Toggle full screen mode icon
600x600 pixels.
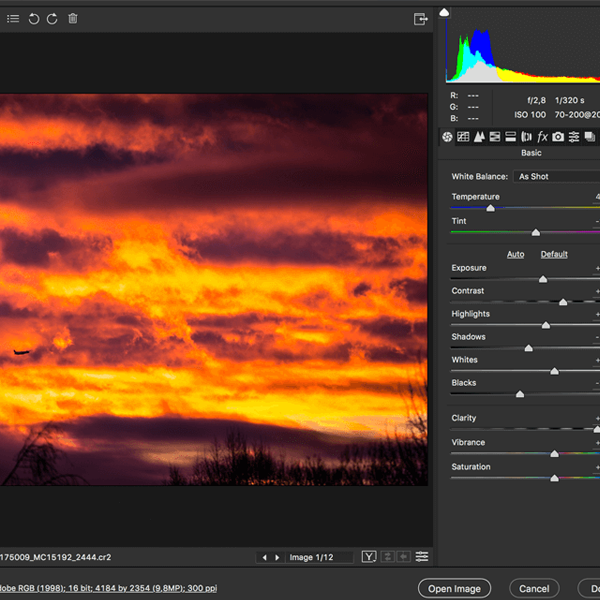(x=421, y=19)
